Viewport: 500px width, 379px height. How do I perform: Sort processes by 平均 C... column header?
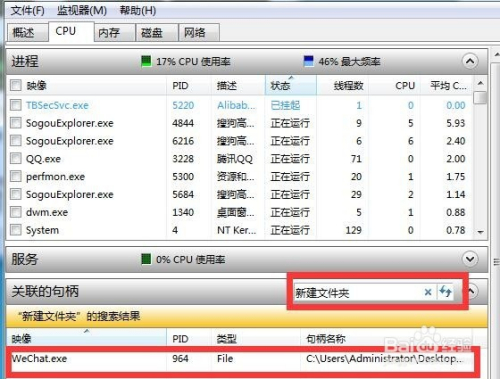coord(447,86)
